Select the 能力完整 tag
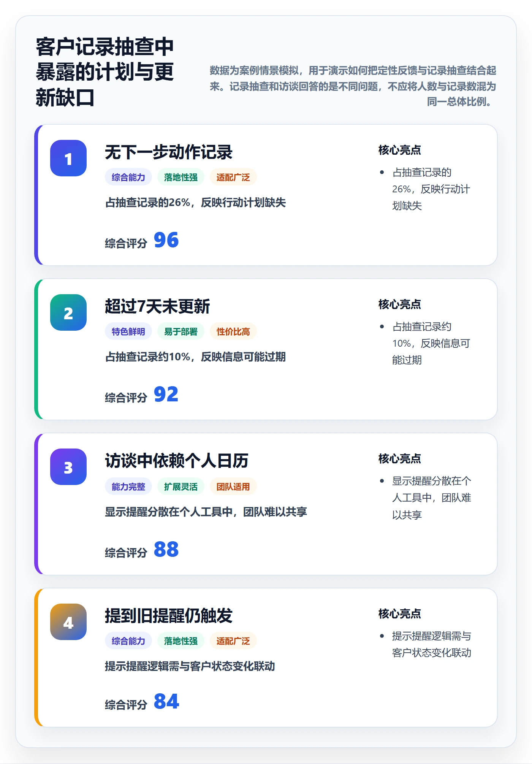 pyautogui.click(x=128, y=487)
